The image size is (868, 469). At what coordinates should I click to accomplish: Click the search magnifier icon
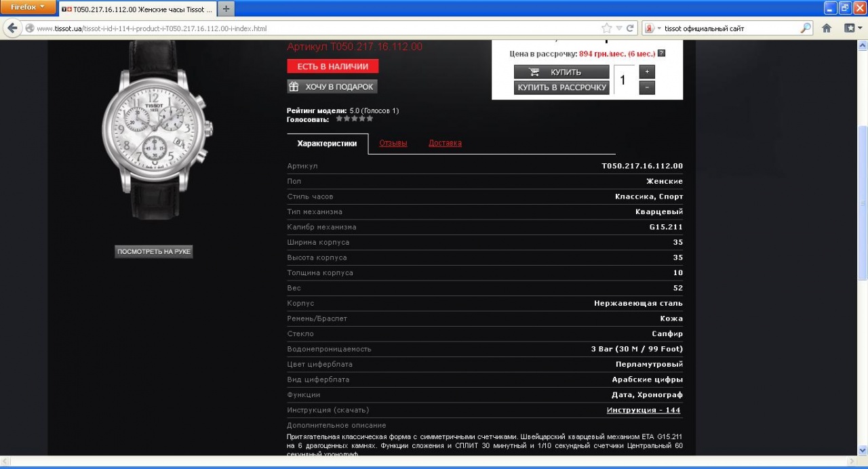click(806, 28)
